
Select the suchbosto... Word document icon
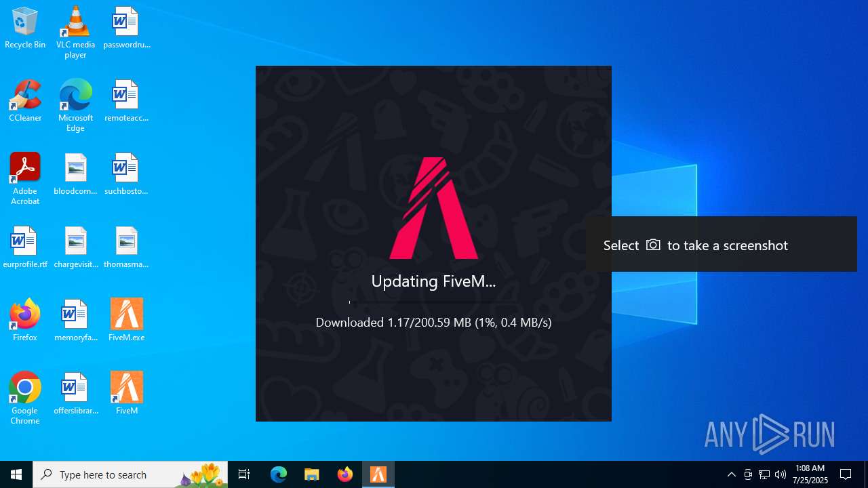(127, 174)
